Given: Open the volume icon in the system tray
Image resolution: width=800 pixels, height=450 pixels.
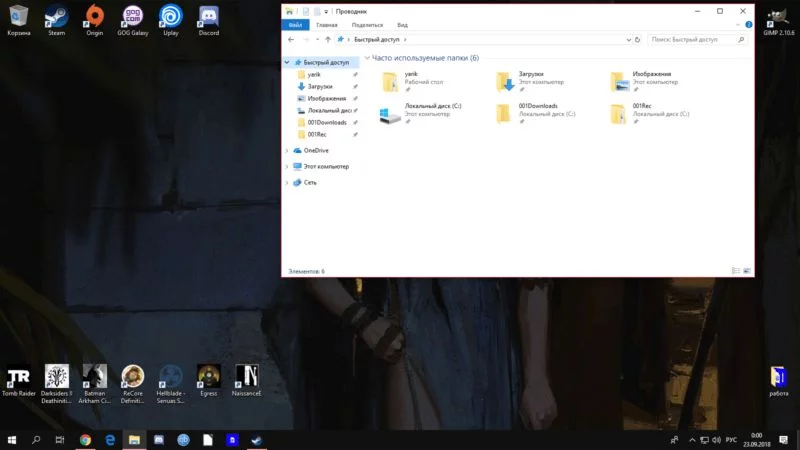Looking at the screenshot, I should click(716, 440).
